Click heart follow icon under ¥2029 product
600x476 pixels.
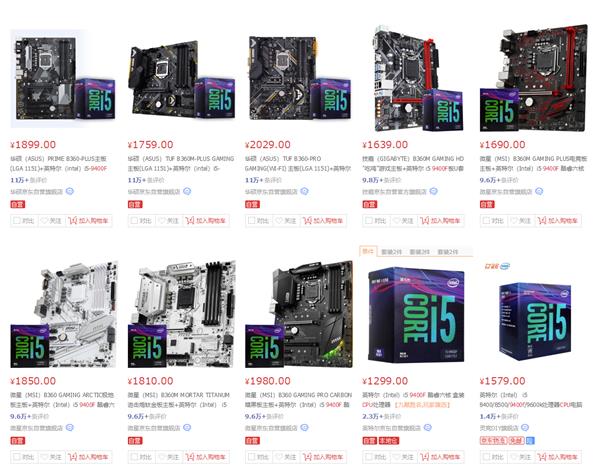point(279,221)
